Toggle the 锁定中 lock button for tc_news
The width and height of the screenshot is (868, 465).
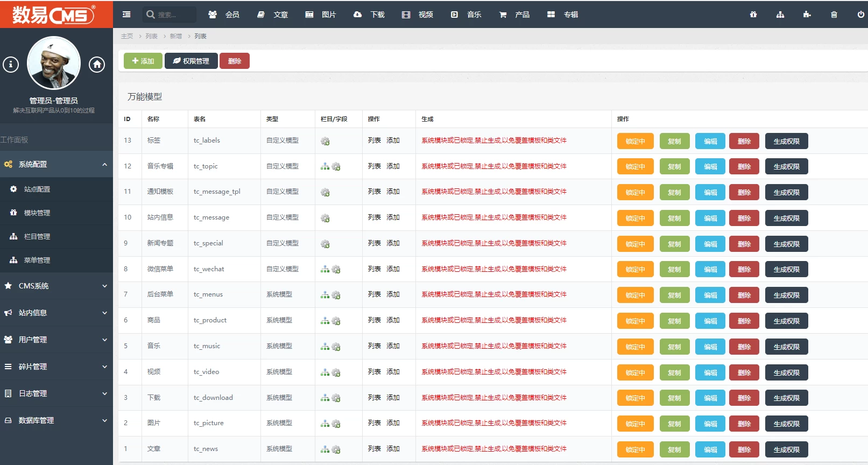pyautogui.click(x=635, y=449)
